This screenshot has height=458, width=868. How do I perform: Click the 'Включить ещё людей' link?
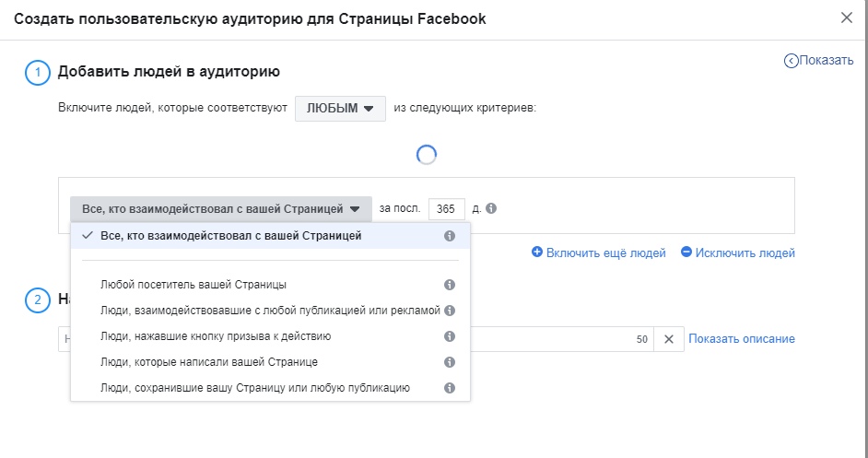coord(605,253)
